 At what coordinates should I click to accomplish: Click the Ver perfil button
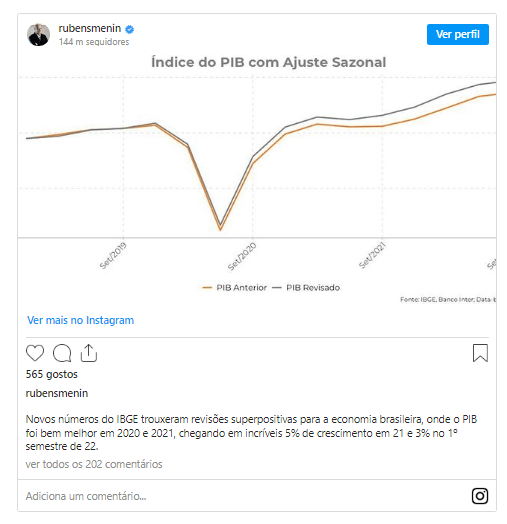(x=458, y=34)
